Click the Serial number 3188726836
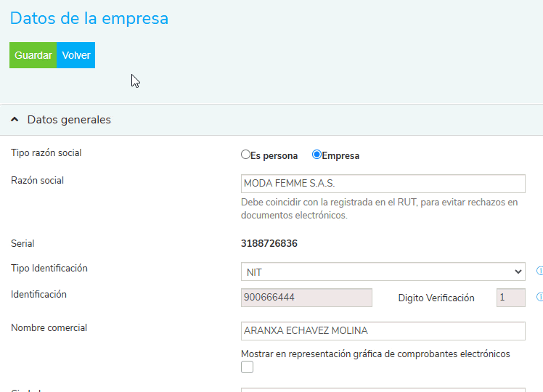This screenshot has height=392, width=543. pos(269,244)
